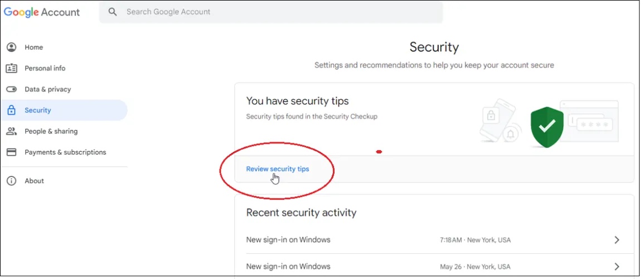This screenshot has width=644, height=279.
Task: Click the Google Account logo
Action: tap(42, 12)
